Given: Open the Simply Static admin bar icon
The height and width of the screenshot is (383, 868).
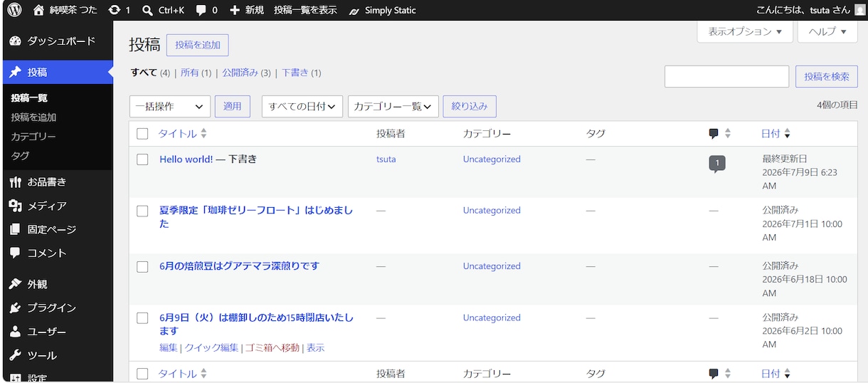Looking at the screenshot, I should [354, 11].
